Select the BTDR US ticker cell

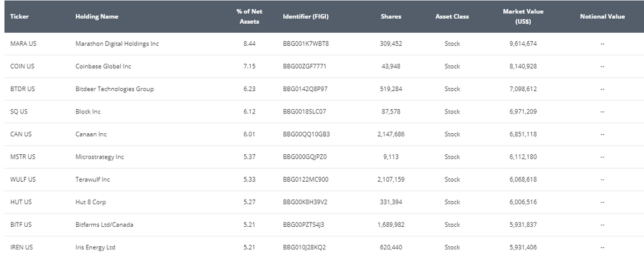click(23, 89)
